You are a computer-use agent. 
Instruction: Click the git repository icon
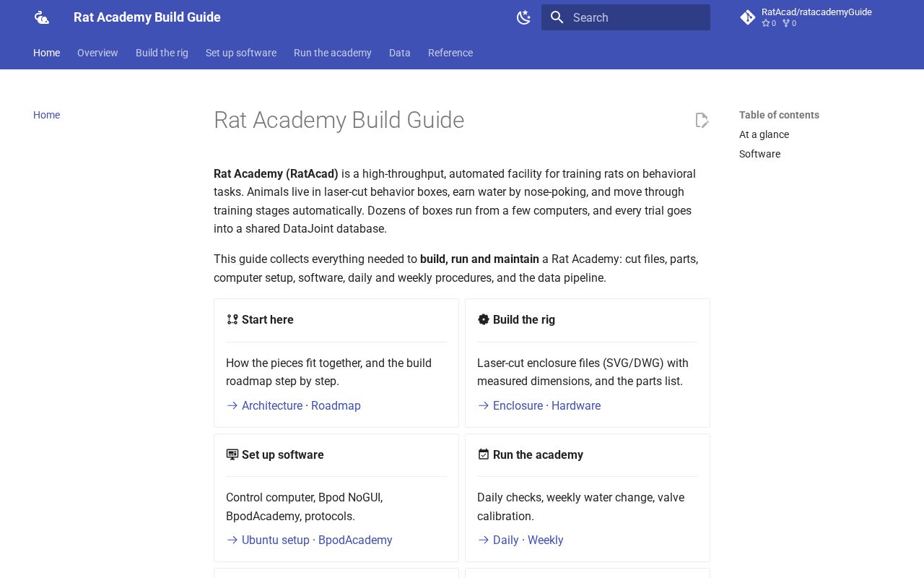[x=748, y=17]
